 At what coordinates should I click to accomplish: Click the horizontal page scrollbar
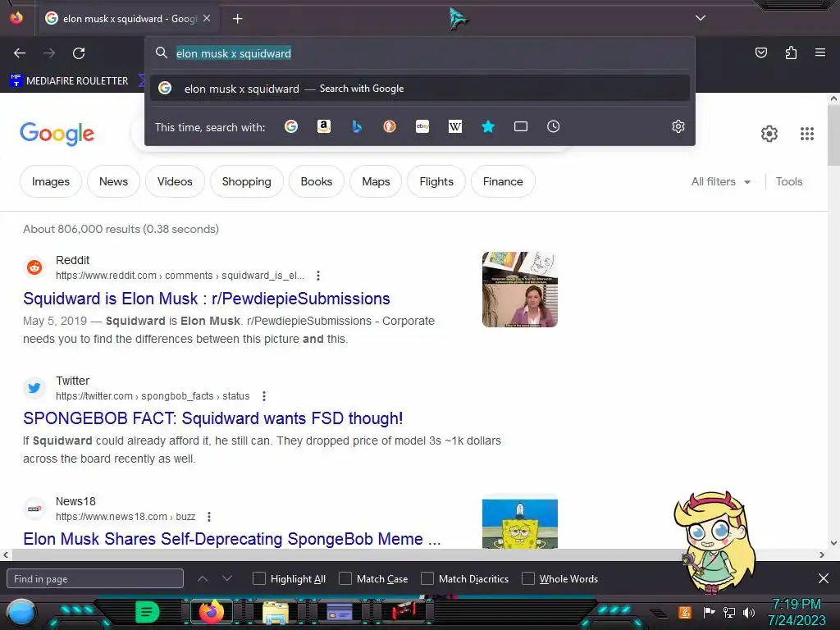coord(413,555)
